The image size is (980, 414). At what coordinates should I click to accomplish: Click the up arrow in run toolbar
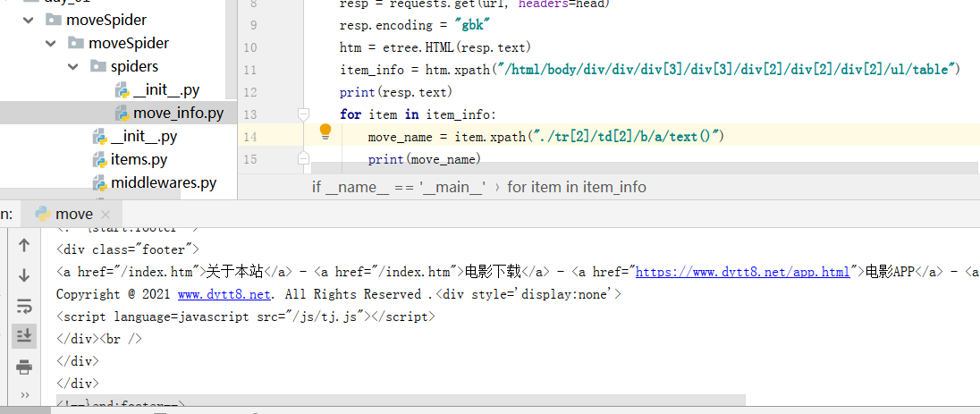24,245
